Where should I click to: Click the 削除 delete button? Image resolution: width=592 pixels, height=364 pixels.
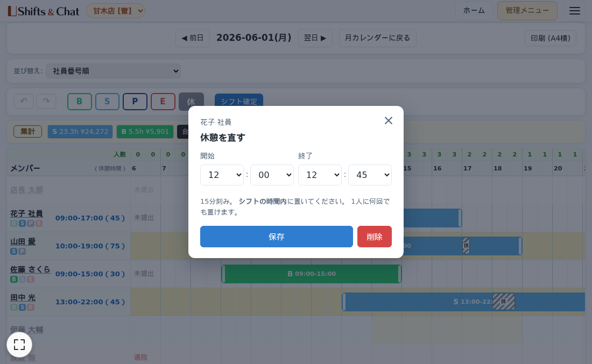375,237
